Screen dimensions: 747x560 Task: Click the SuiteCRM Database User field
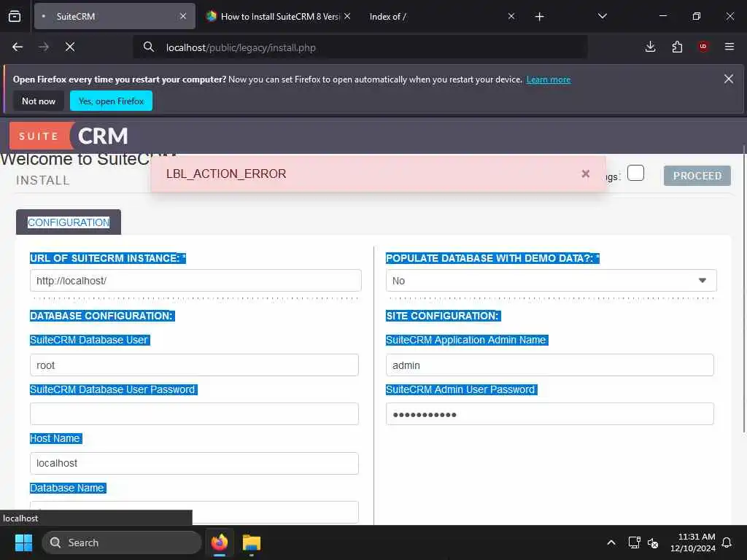point(194,365)
